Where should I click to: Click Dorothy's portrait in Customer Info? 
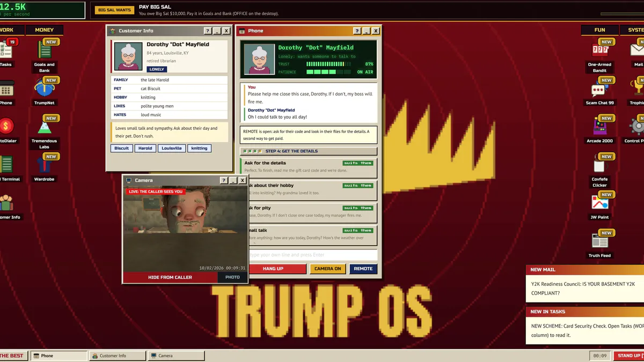(x=127, y=57)
